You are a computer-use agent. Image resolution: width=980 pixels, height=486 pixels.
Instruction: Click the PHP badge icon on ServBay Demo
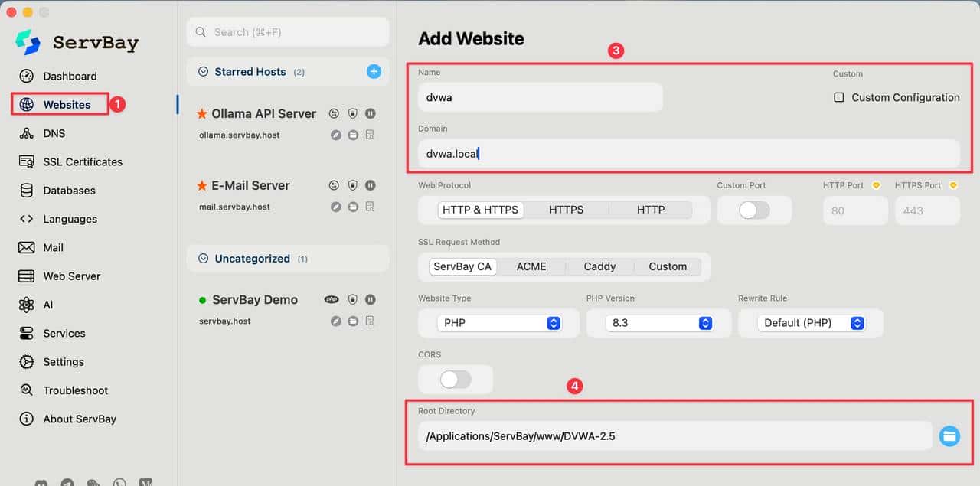(332, 299)
